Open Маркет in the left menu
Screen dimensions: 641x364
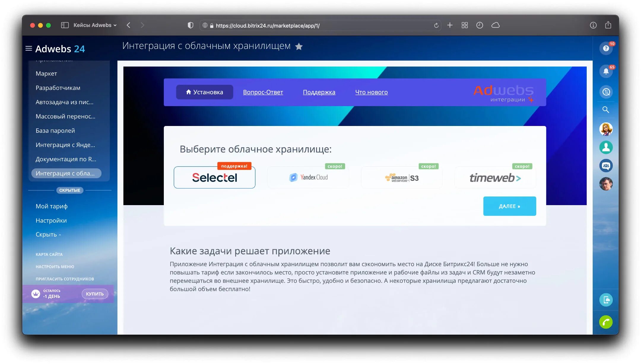pos(46,74)
